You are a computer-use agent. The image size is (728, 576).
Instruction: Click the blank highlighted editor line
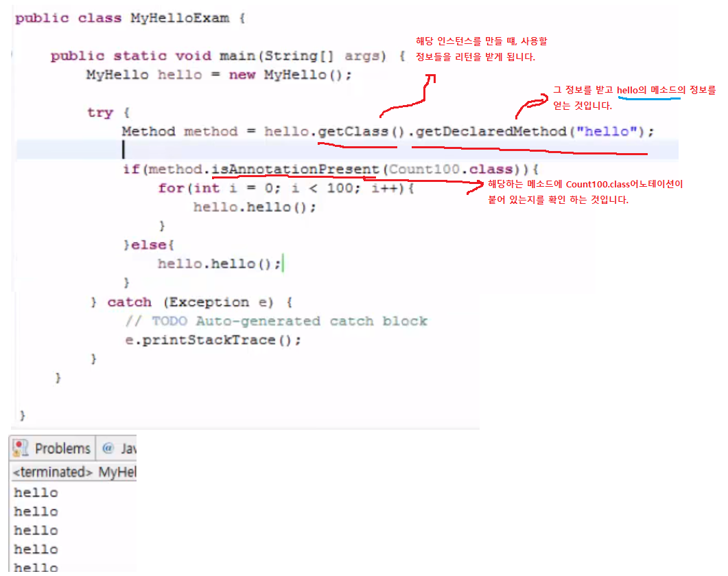pyautogui.click(x=347, y=150)
